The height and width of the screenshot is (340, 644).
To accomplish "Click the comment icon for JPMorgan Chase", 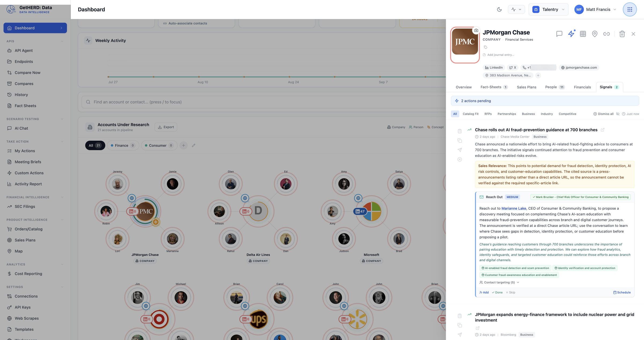I will click(559, 34).
